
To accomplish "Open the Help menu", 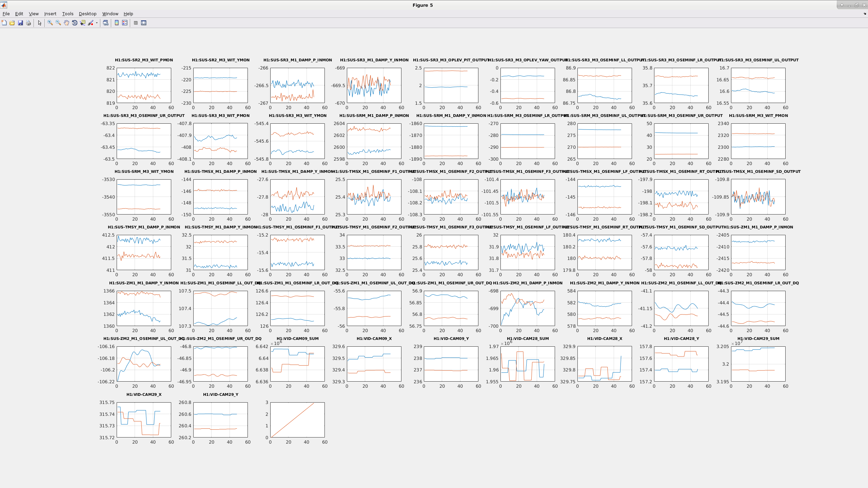I will point(128,14).
